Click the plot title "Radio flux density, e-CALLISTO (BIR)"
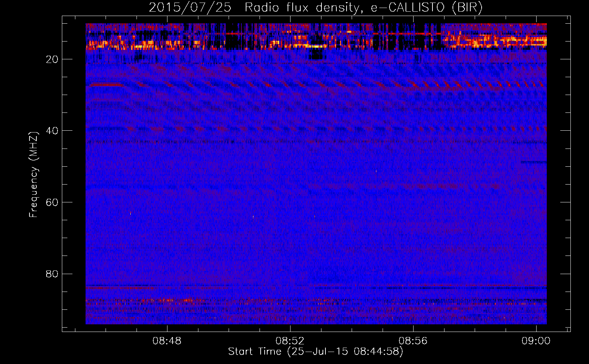 pos(363,8)
